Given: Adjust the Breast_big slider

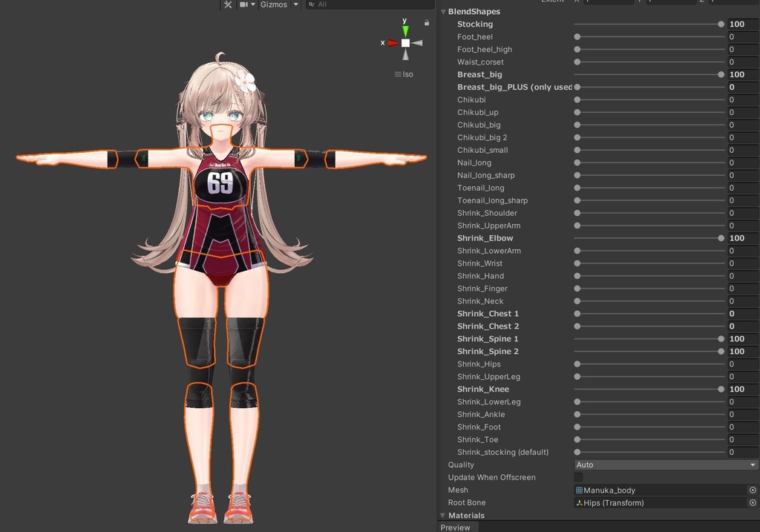Looking at the screenshot, I should pos(649,75).
